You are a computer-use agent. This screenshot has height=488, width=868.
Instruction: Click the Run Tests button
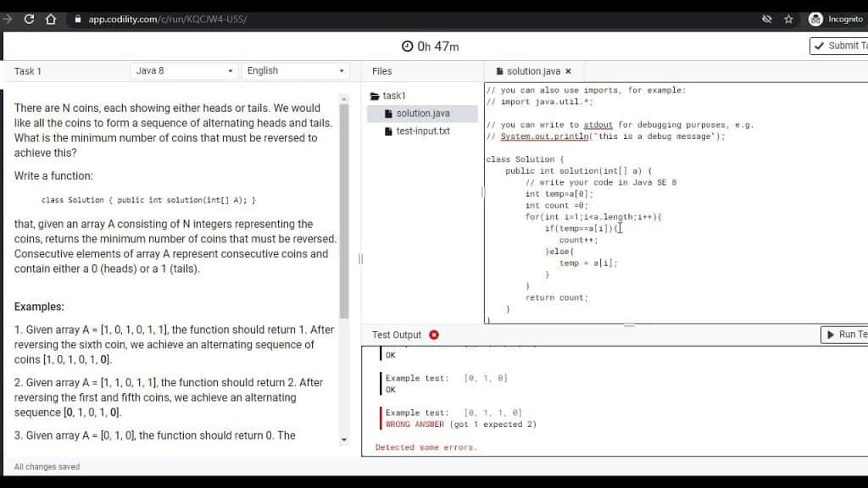(x=845, y=334)
